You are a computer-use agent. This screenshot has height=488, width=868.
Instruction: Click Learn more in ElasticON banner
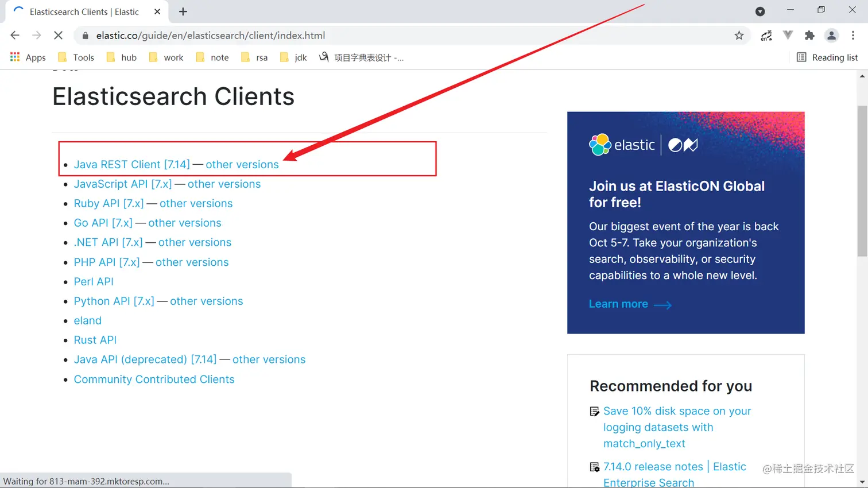[630, 304]
